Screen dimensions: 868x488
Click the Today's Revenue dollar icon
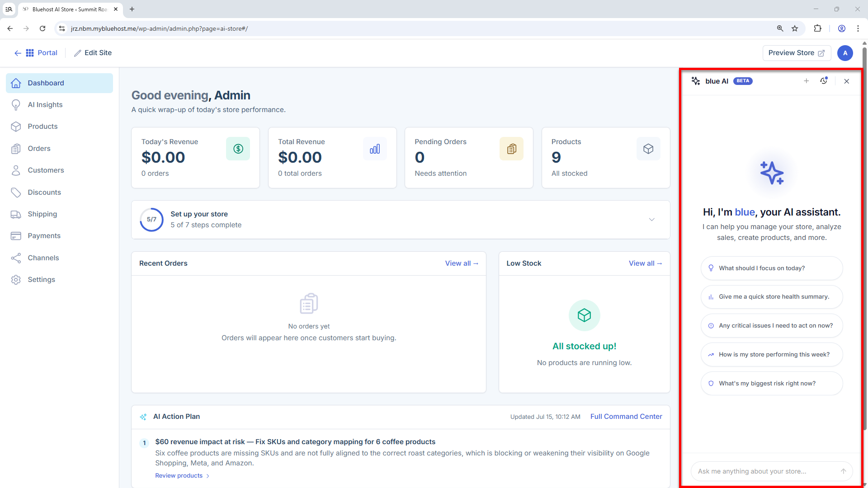[238, 149]
